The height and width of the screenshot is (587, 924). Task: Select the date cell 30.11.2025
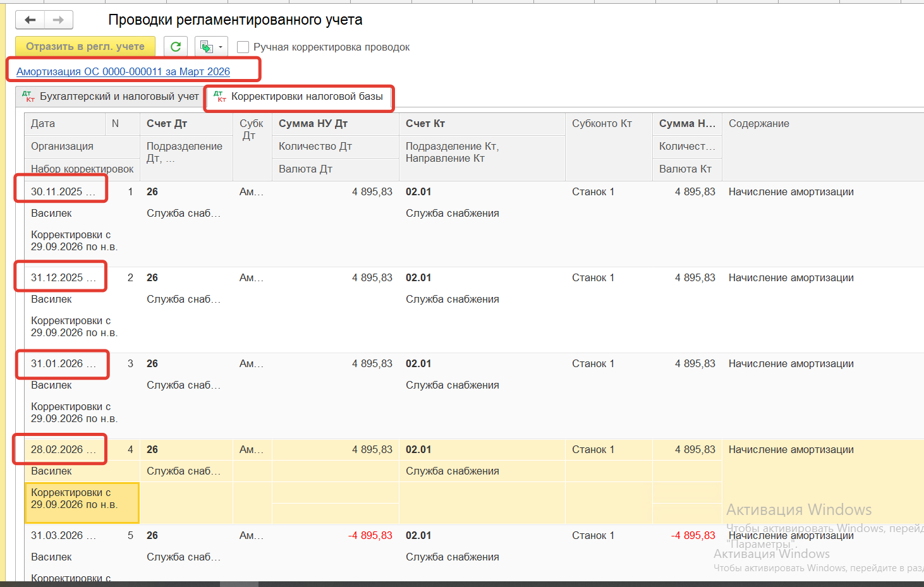[63, 192]
